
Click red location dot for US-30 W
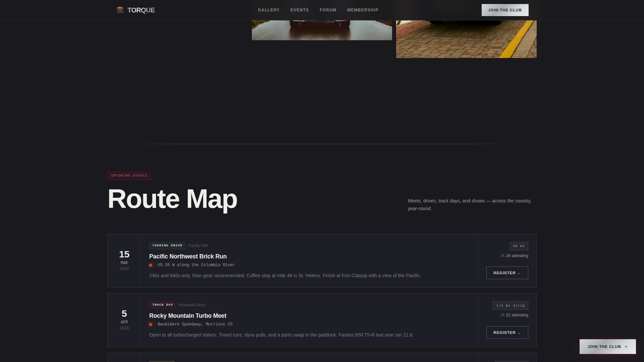pyautogui.click(x=151, y=265)
